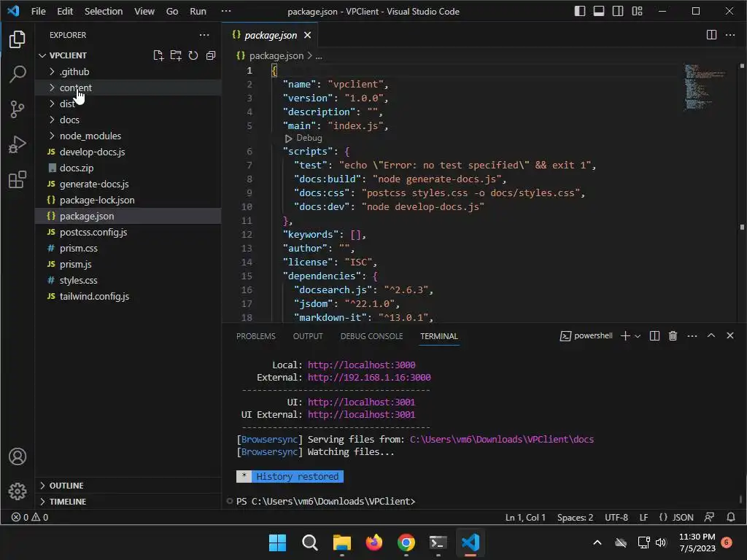Maximize the panel size with caret
The height and width of the screenshot is (560, 747).
(x=711, y=335)
